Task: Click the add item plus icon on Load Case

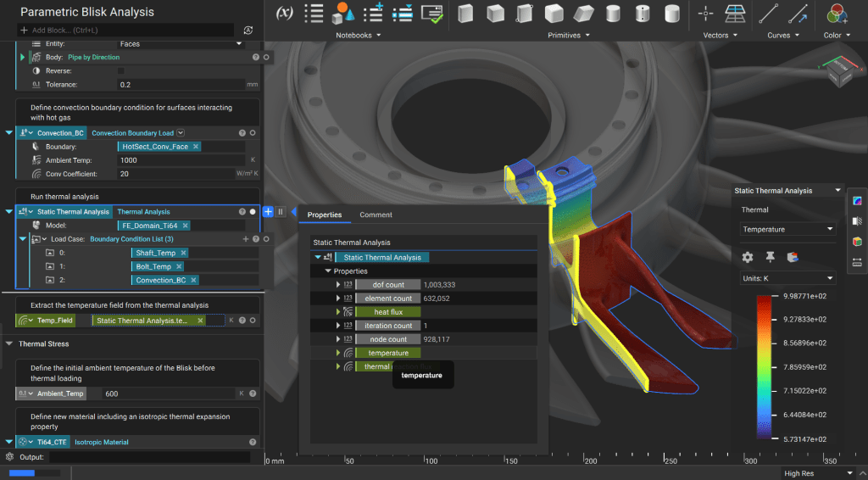Action: click(x=246, y=239)
